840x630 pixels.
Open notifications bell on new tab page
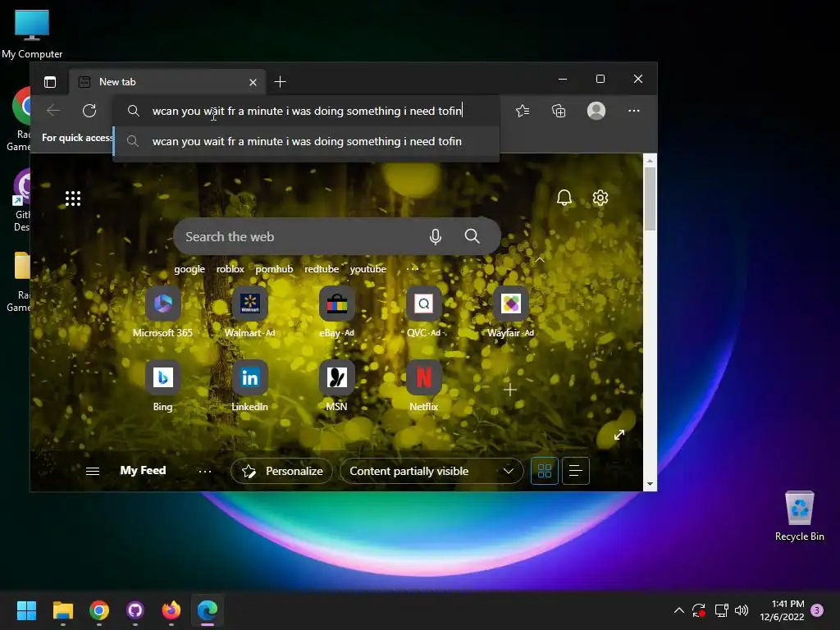564,198
